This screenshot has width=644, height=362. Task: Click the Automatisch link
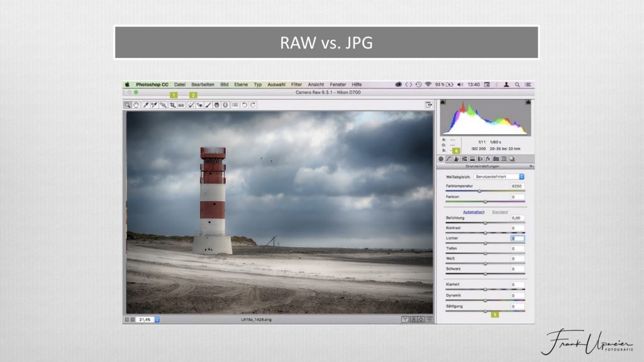pos(474,212)
